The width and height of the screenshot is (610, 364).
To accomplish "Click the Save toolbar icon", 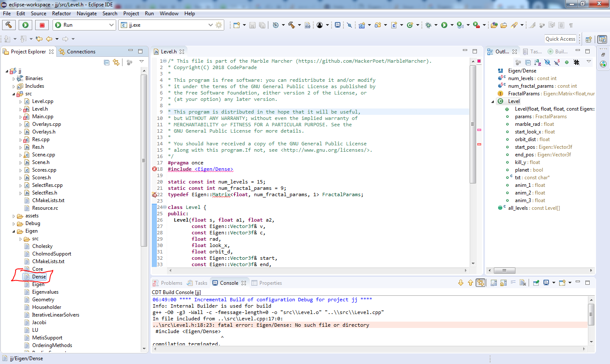I will [x=252, y=25].
